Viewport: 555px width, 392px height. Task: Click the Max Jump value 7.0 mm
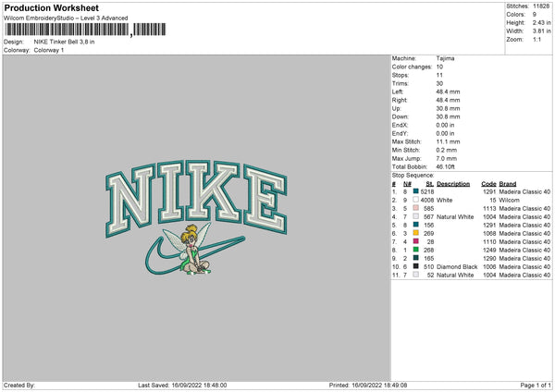447,158
